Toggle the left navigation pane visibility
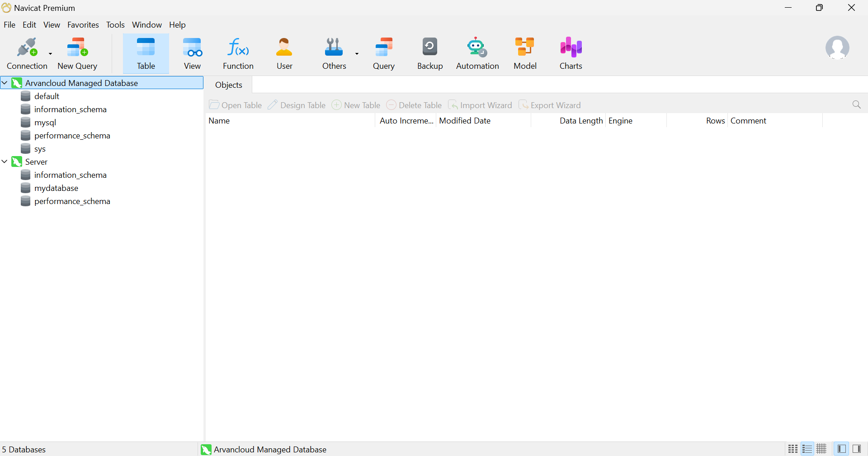 [x=841, y=449]
